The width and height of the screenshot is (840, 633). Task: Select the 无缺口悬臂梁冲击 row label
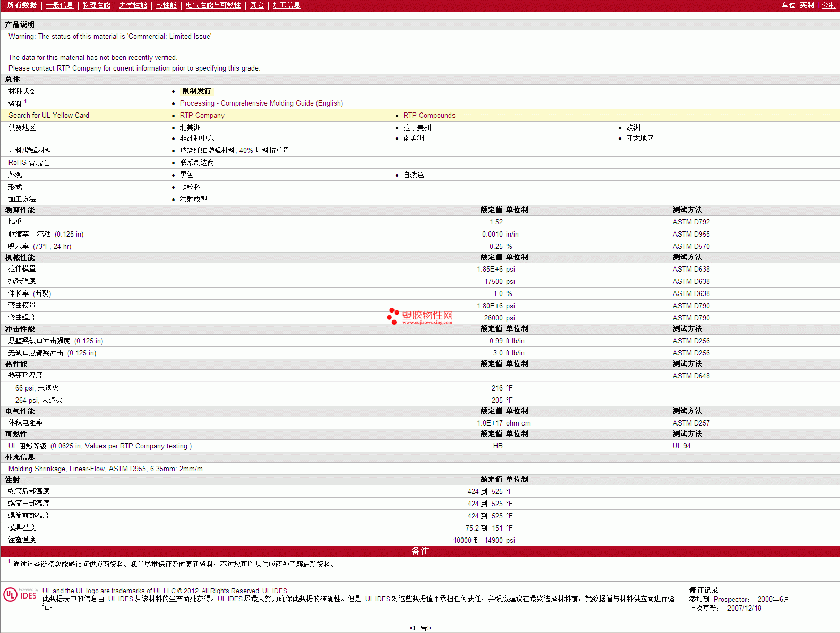click(52, 353)
